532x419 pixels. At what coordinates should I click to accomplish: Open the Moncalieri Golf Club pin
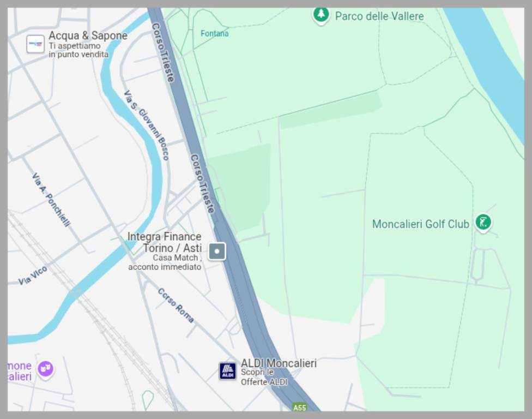483,223
